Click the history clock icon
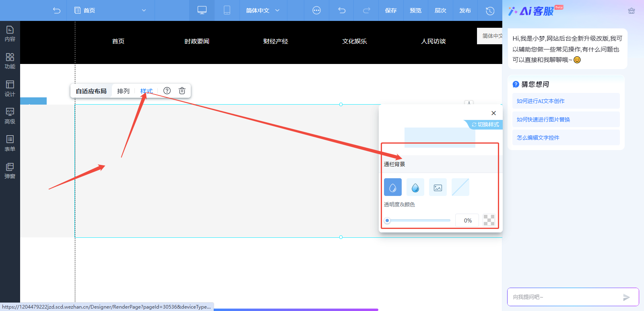644x311 pixels. click(490, 10)
